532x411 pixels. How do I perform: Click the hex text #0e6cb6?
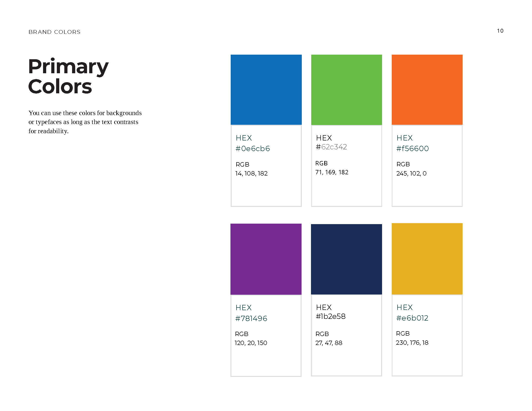pos(253,148)
